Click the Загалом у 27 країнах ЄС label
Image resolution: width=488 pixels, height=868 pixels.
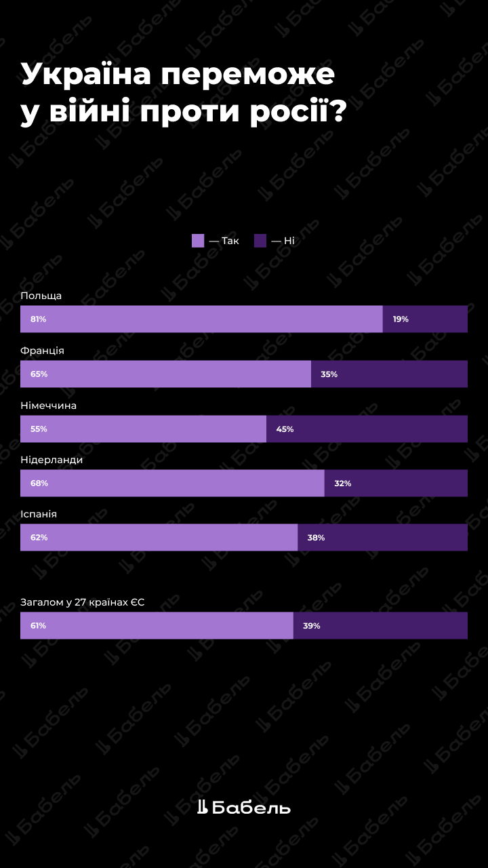click(x=83, y=601)
